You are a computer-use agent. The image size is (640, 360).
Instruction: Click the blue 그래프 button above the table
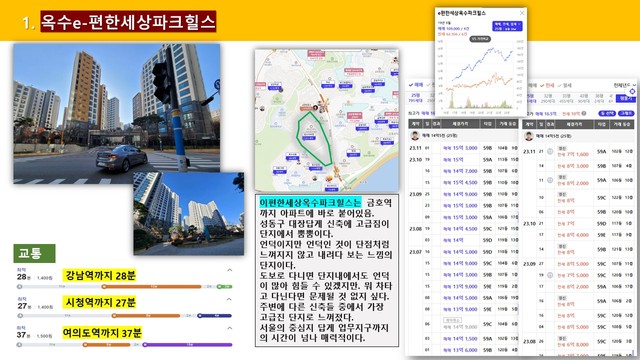click(x=627, y=113)
